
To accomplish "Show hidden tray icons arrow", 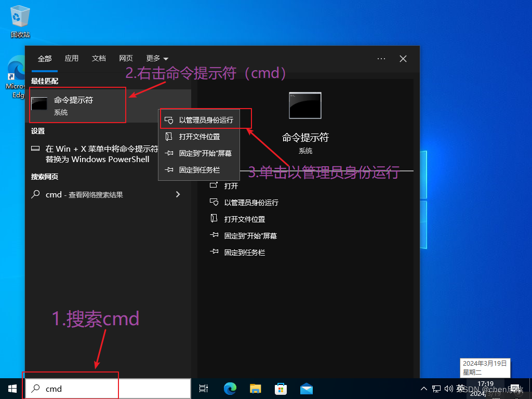I will pyautogui.click(x=424, y=389).
